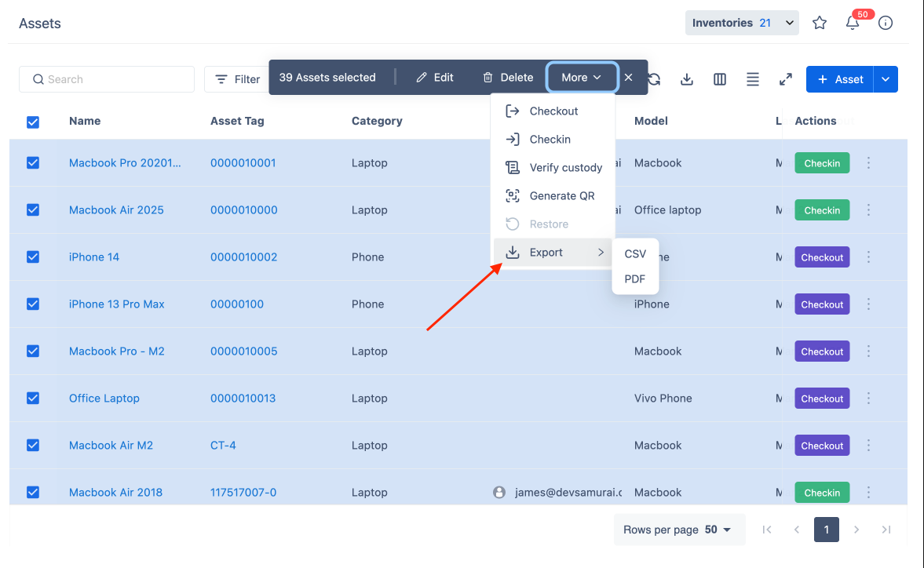Open the notifications bell
The image size is (924, 568).
[853, 23]
